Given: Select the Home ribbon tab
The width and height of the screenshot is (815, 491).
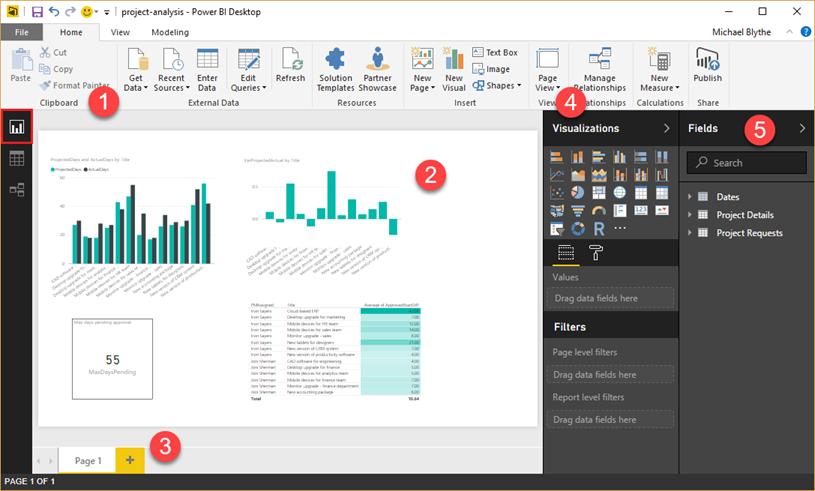Looking at the screenshot, I should pyautogui.click(x=71, y=32).
